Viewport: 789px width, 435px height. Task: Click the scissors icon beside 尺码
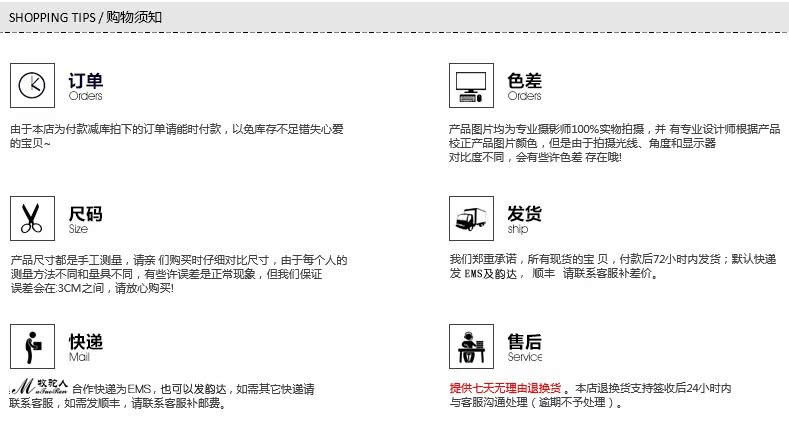32,218
